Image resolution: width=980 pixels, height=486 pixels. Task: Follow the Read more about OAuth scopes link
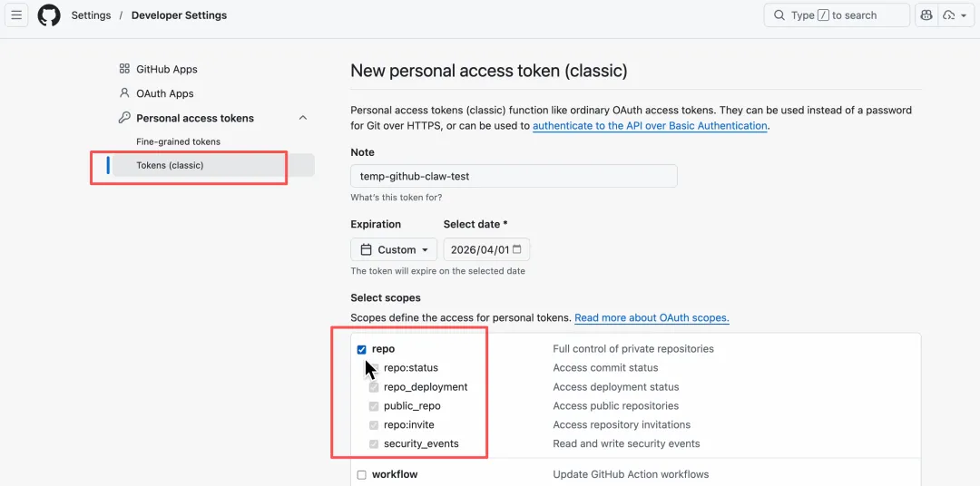(652, 318)
